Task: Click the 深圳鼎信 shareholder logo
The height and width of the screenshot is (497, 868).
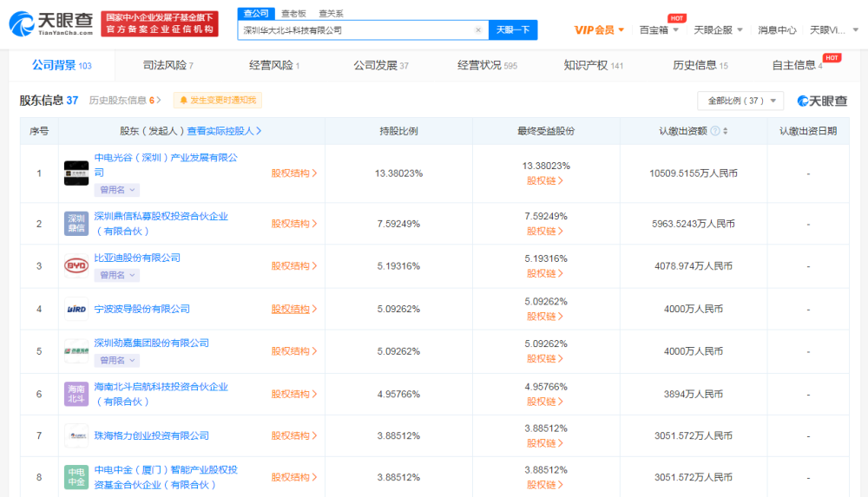Action: point(76,223)
